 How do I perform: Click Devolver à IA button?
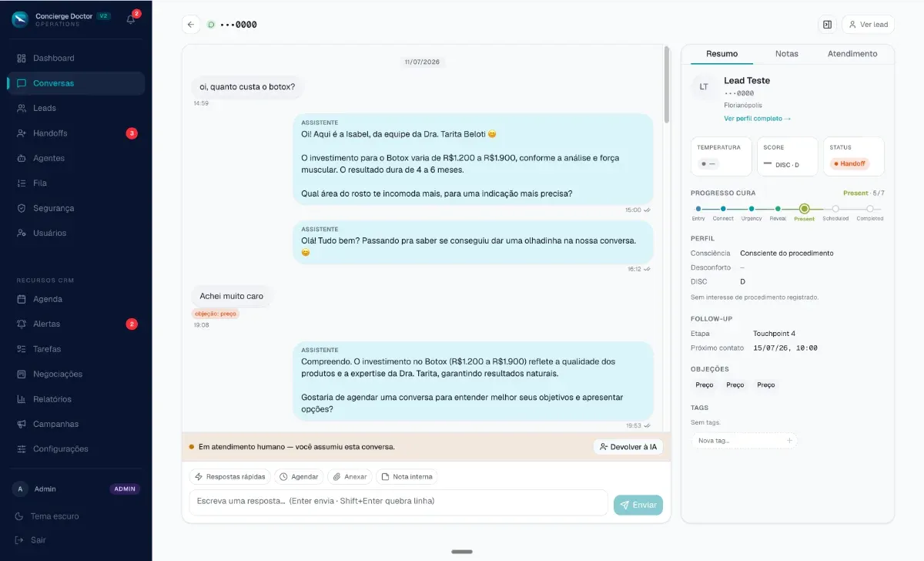pos(628,447)
